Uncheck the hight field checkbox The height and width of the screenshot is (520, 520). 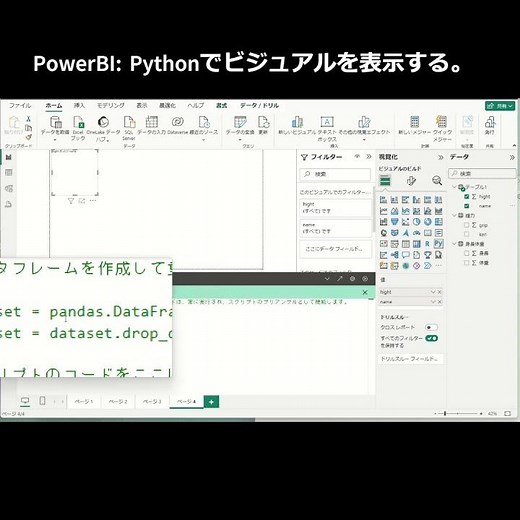[467, 197]
